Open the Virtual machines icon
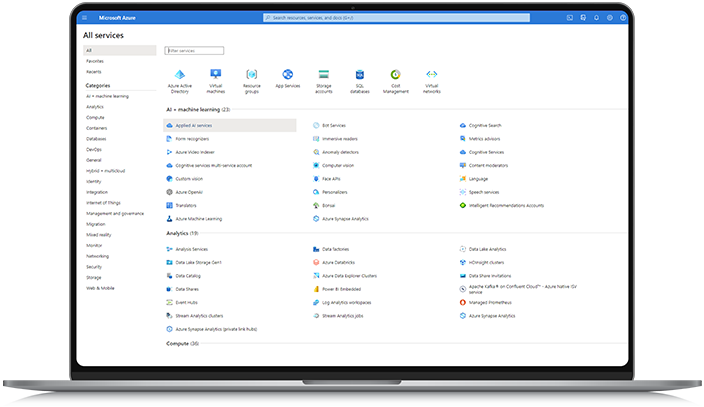The image size is (704, 407). 216,74
